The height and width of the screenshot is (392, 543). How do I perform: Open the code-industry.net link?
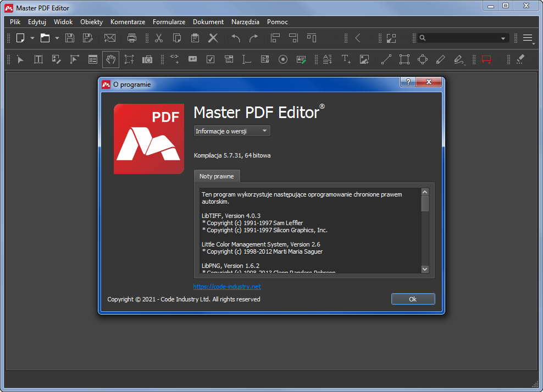coord(227,287)
